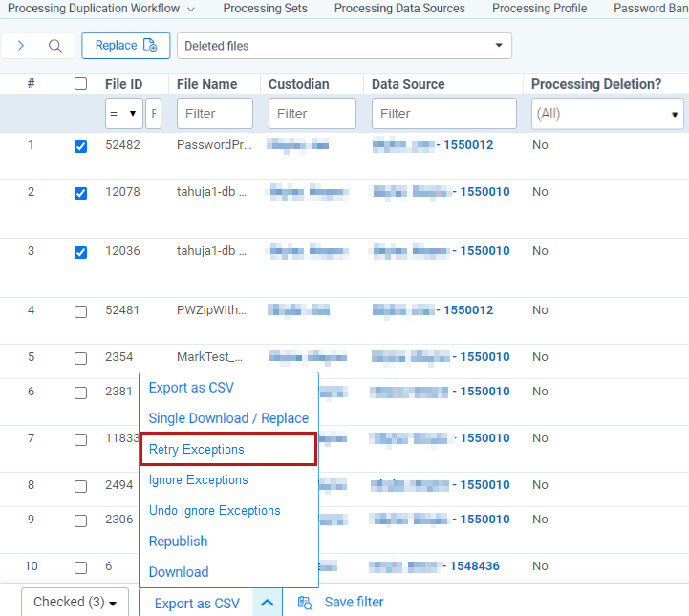Check the checkbox in row 7
The image size is (689, 616).
(x=81, y=439)
